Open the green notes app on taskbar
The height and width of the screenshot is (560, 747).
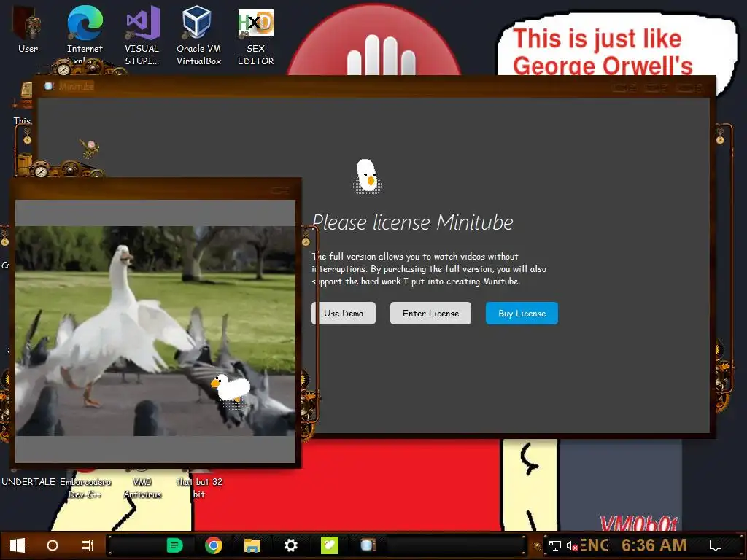(x=174, y=545)
